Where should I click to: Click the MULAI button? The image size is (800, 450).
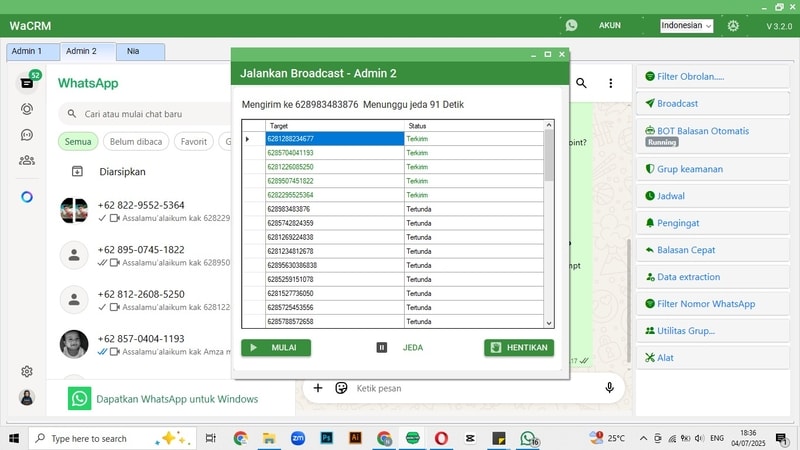tap(276, 347)
